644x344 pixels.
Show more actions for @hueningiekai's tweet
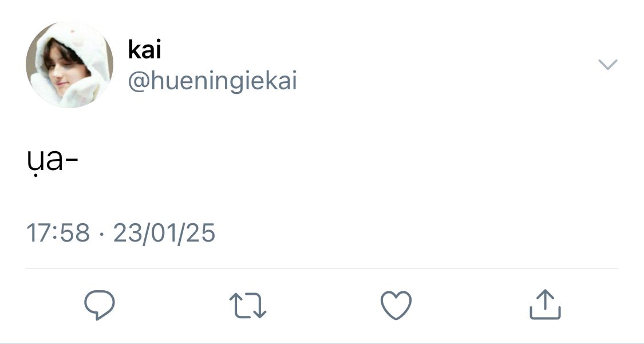point(607,64)
